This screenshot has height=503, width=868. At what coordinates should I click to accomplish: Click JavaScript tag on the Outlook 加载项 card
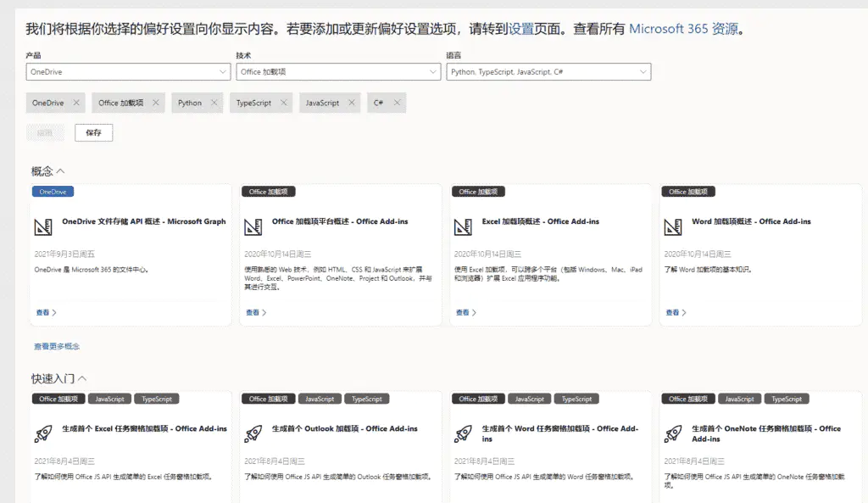[x=320, y=399]
